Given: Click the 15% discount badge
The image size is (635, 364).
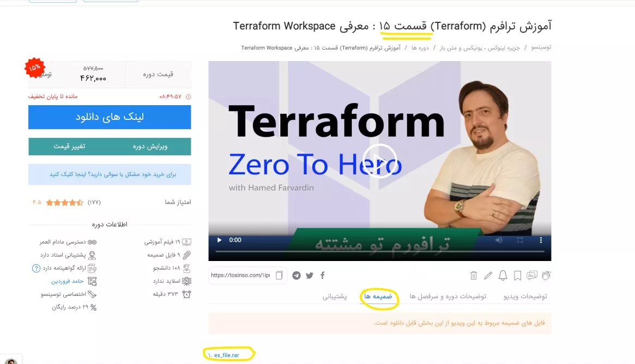Looking at the screenshot, I should pos(35,68).
